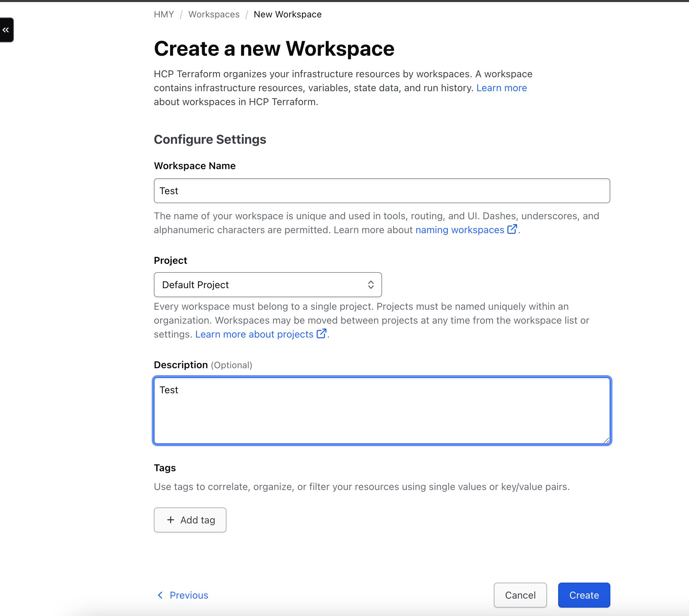
Task: Cancel workspace creation
Action: 520,595
